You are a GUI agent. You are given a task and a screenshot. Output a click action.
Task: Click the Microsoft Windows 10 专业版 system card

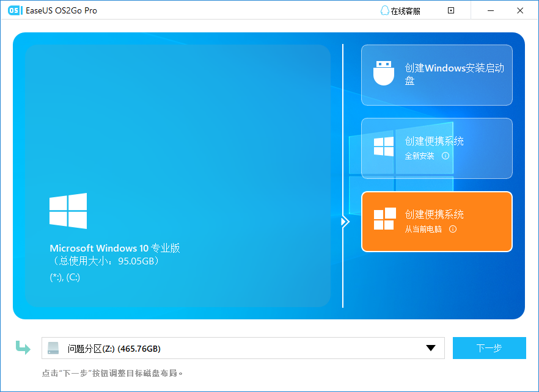pyautogui.click(x=177, y=177)
